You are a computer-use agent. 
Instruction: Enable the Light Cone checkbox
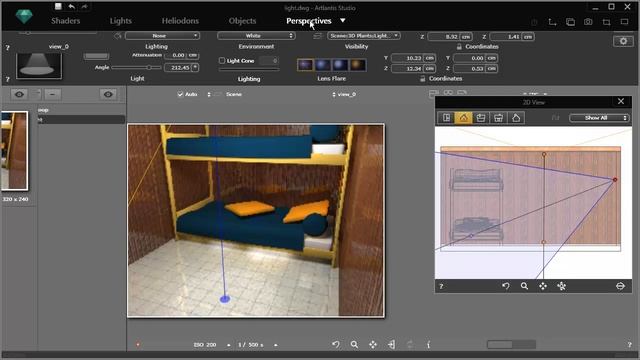[222, 60]
